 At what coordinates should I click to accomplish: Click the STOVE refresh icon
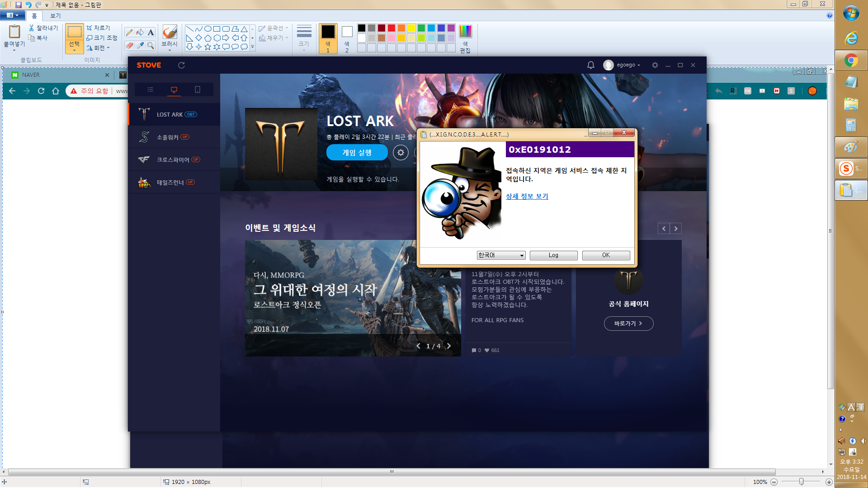point(181,65)
